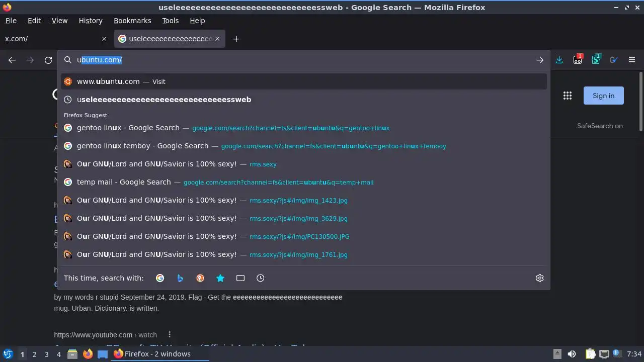Open the Google apps grid
This screenshot has height=362, width=644.
click(x=568, y=96)
